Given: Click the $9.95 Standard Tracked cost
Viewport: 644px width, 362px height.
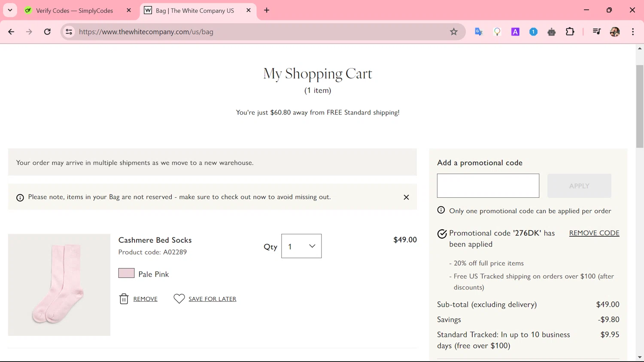Looking at the screenshot, I should click(610, 335).
